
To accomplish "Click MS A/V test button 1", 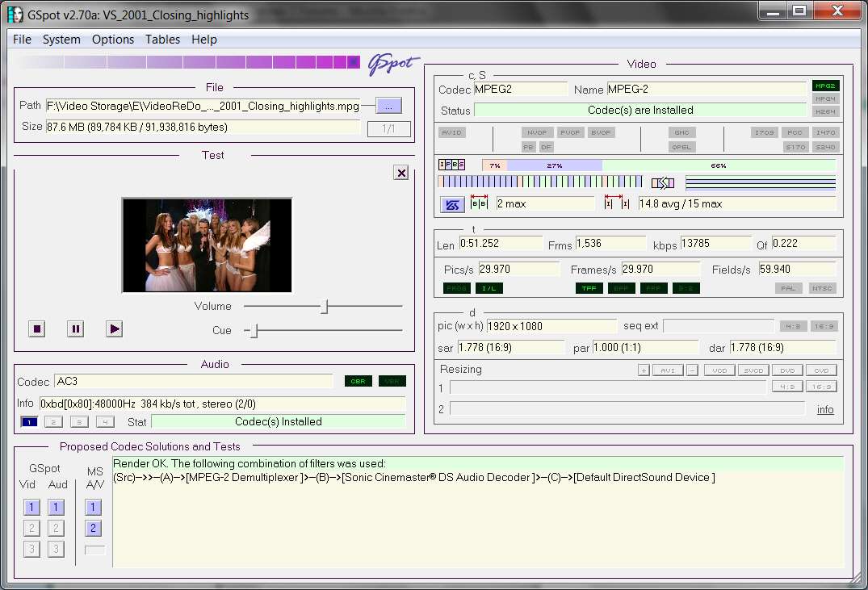I will click(x=93, y=507).
